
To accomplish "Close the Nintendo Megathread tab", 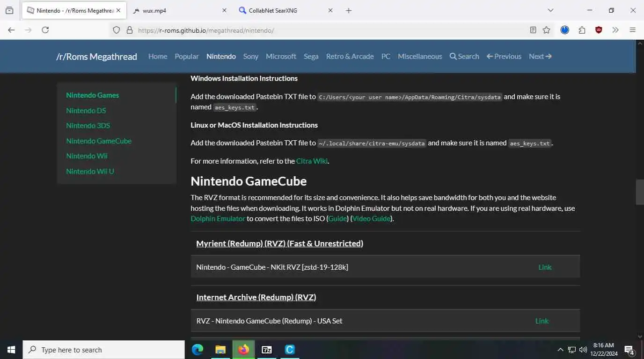I will coord(118,10).
